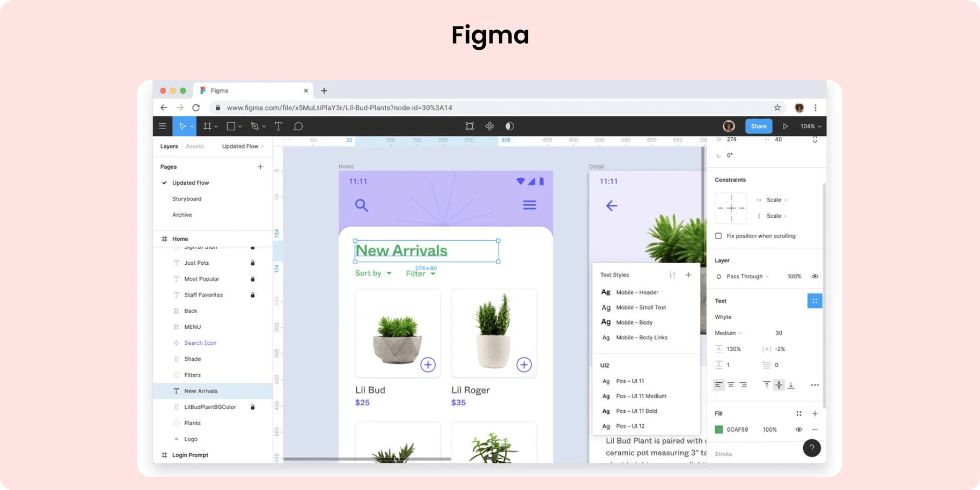The height and width of the screenshot is (490, 980).
Task: Select the Comment tool
Action: click(298, 126)
